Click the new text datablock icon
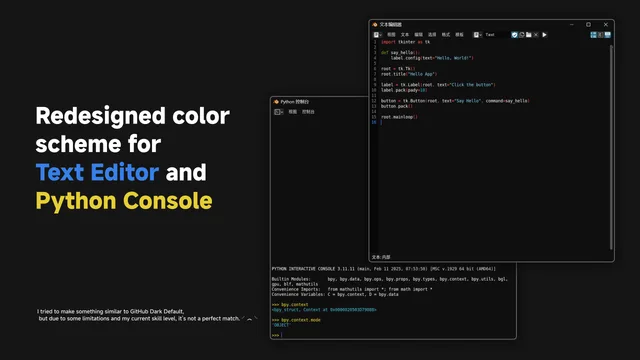 (522, 35)
